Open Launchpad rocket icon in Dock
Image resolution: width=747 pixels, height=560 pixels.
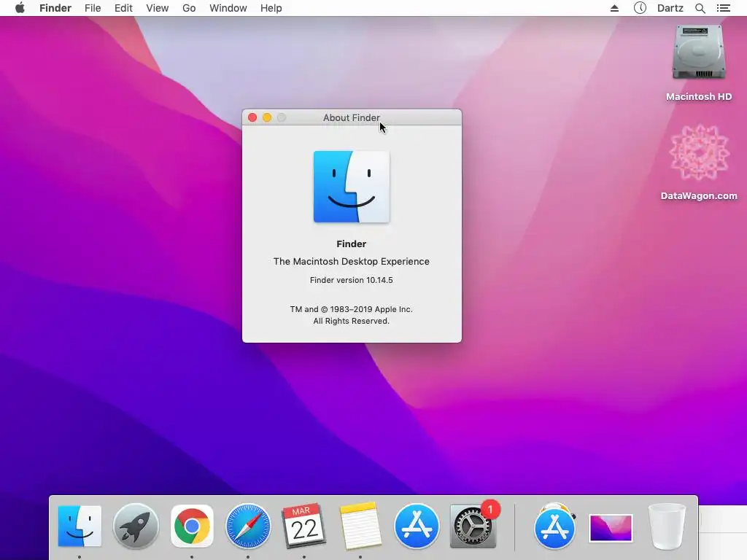coord(136,526)
